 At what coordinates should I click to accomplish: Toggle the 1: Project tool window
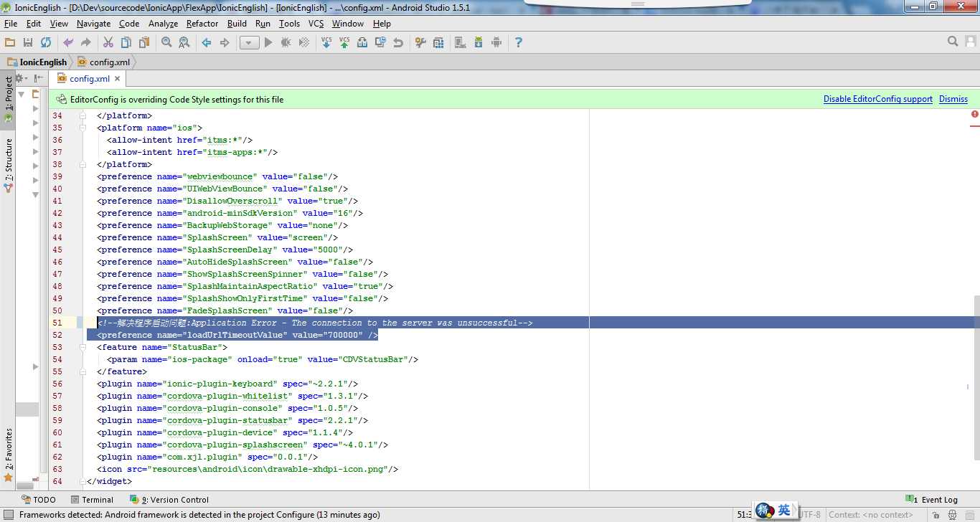[8, 100]
